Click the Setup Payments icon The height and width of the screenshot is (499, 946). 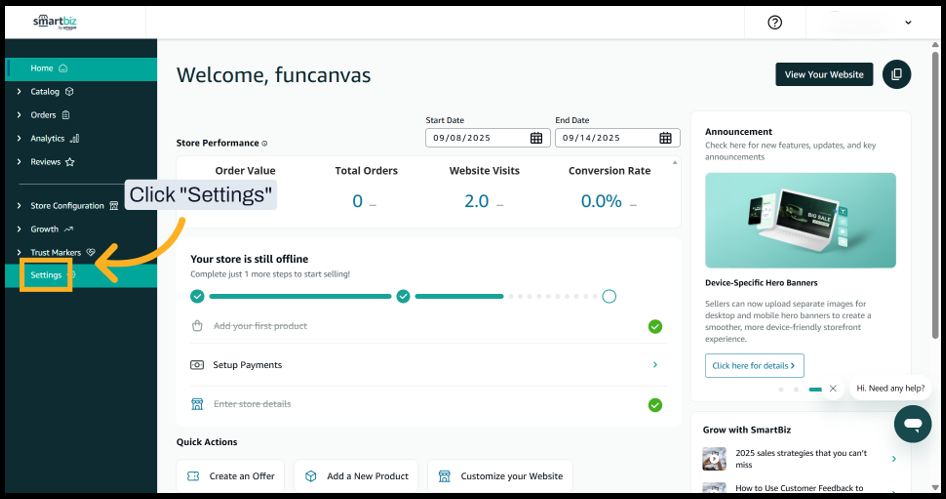point(197,365)
